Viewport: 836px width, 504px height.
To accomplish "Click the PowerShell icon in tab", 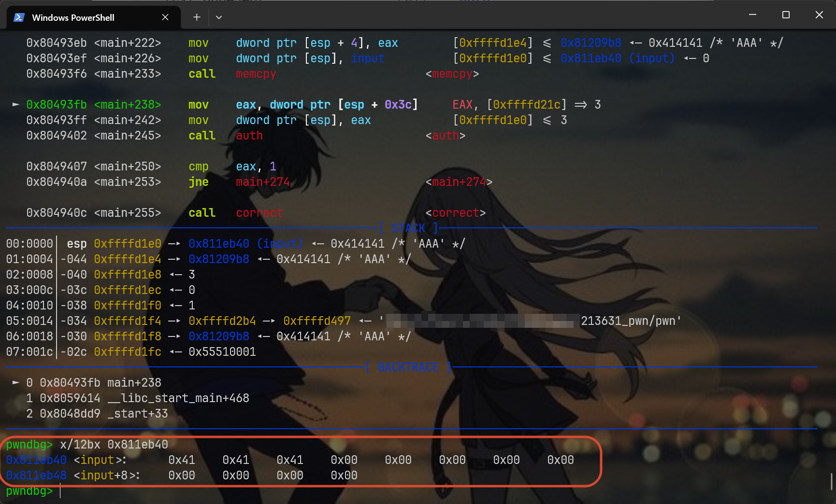I will click(19, 17).
